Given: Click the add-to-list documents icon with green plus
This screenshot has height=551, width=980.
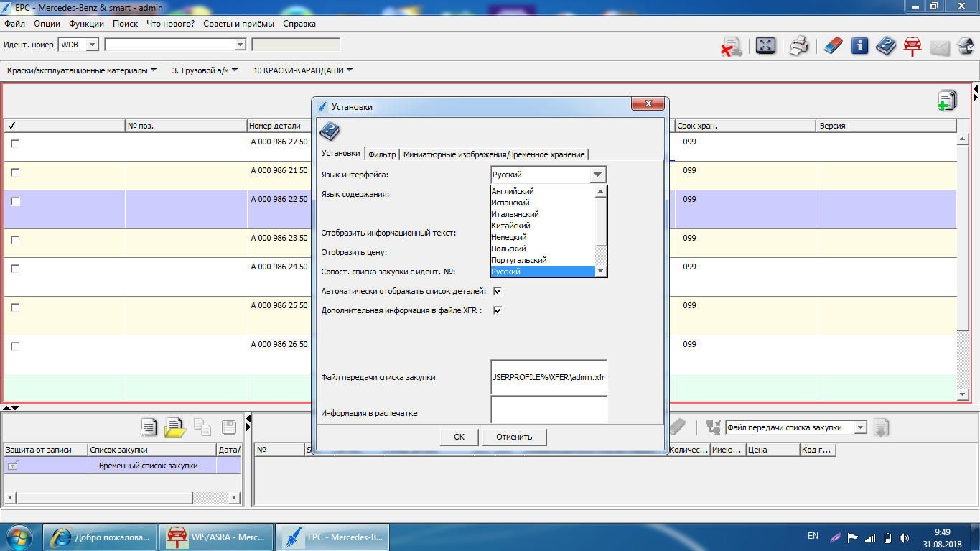Looking at the screenshot, I should [947, 101].
